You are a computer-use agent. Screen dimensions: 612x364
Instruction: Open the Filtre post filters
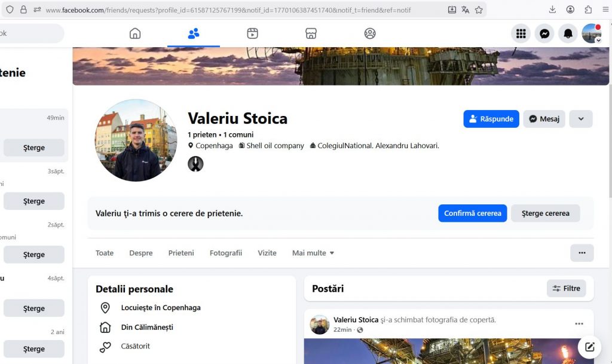[566, 289]
